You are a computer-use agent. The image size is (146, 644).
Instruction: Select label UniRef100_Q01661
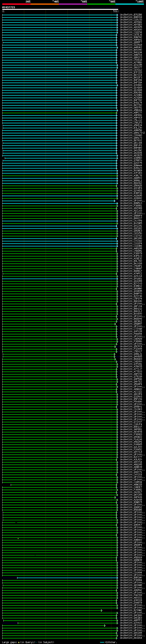[x=131, y=278]
